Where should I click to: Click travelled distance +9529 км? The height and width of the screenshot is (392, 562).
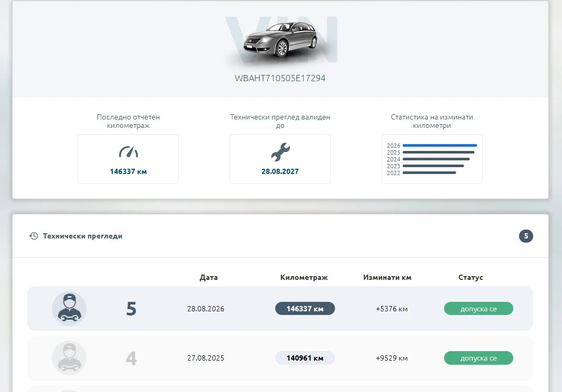[392, 358]
